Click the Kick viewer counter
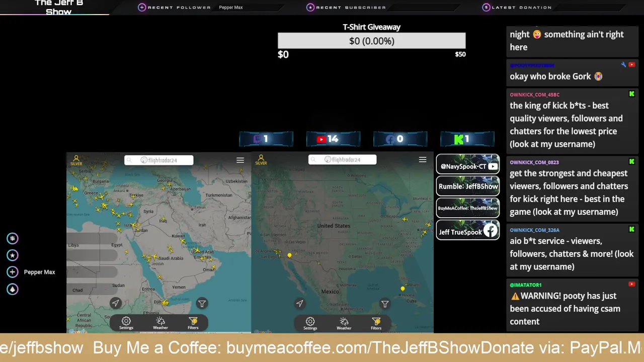 click(467, 139)
